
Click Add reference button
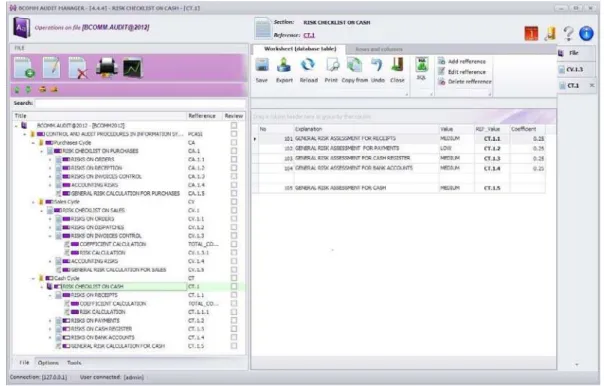[x=462, y=61]
